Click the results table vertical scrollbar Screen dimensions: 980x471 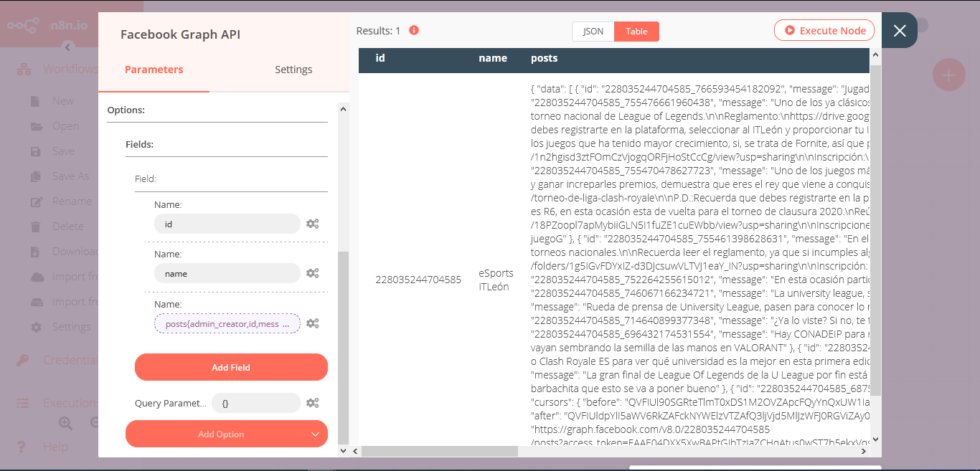pos(875,229)
